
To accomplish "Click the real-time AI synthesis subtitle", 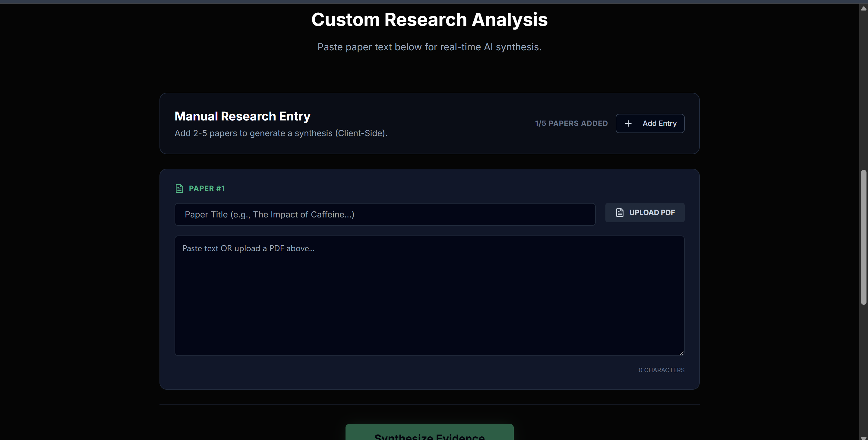I will coord(429,47).
